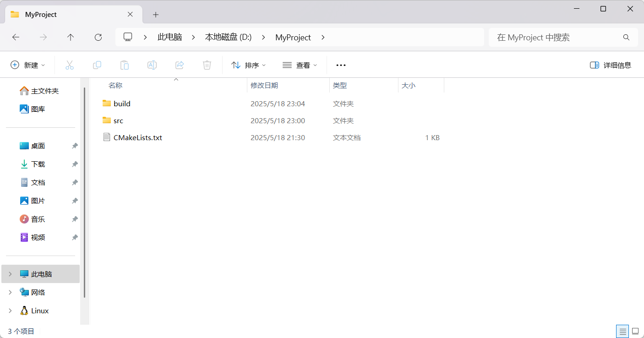Click the Refresh icon in the address bar
The height and width of the screenshot is (338, 644).
[x=98, y=37]
